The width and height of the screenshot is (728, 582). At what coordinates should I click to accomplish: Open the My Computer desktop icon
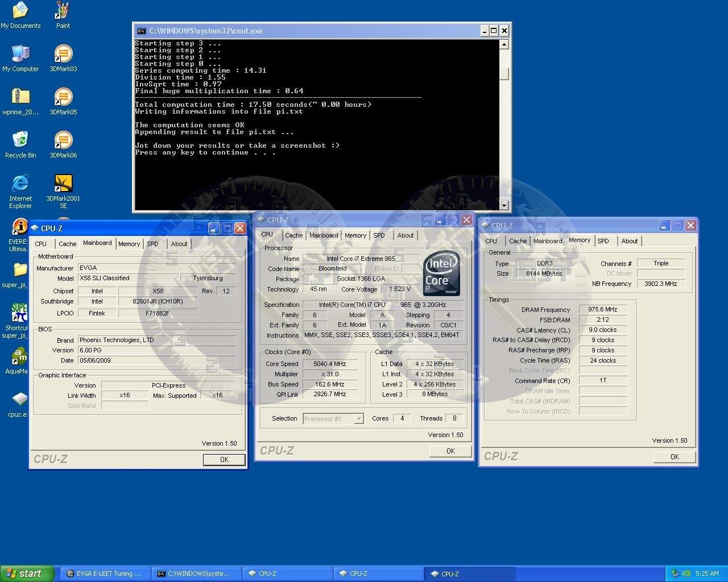[x=20, y=58]
